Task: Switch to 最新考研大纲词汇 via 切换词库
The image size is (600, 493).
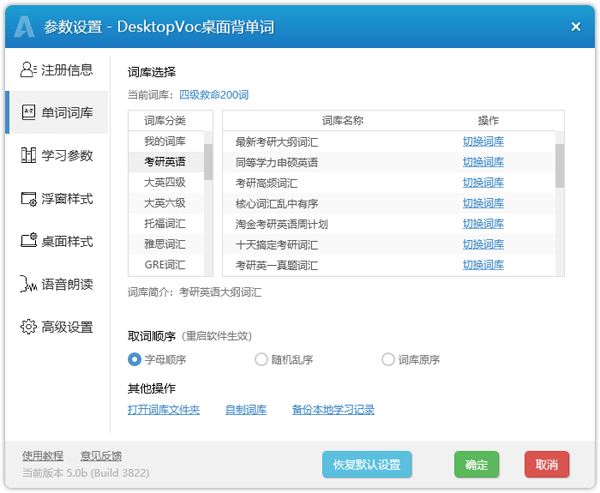Action: [483, 142]
